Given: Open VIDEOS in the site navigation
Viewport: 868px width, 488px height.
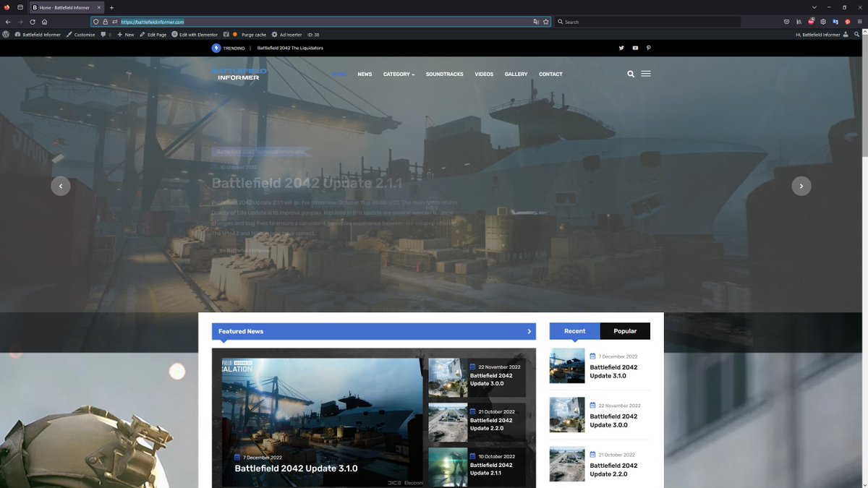Looking at the screenshot, I should [484, 74].
